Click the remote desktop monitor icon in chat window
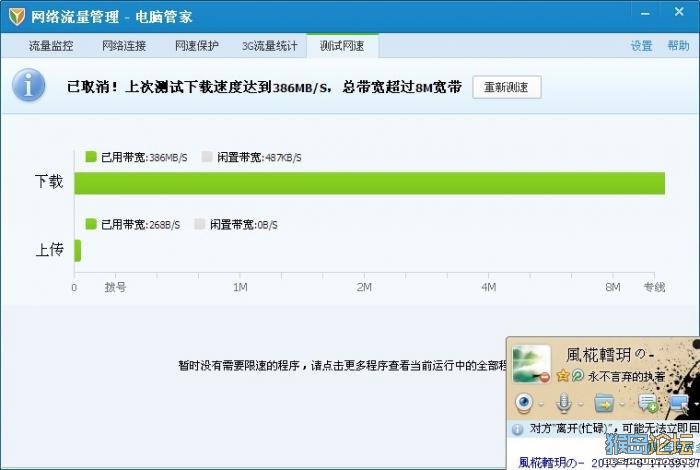 point(679,403)
